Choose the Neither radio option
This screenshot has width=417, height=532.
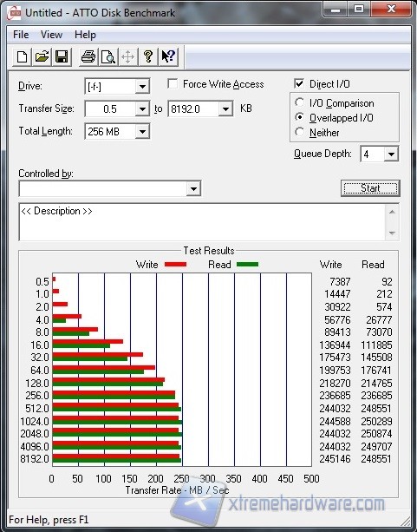tap(299, 132)
